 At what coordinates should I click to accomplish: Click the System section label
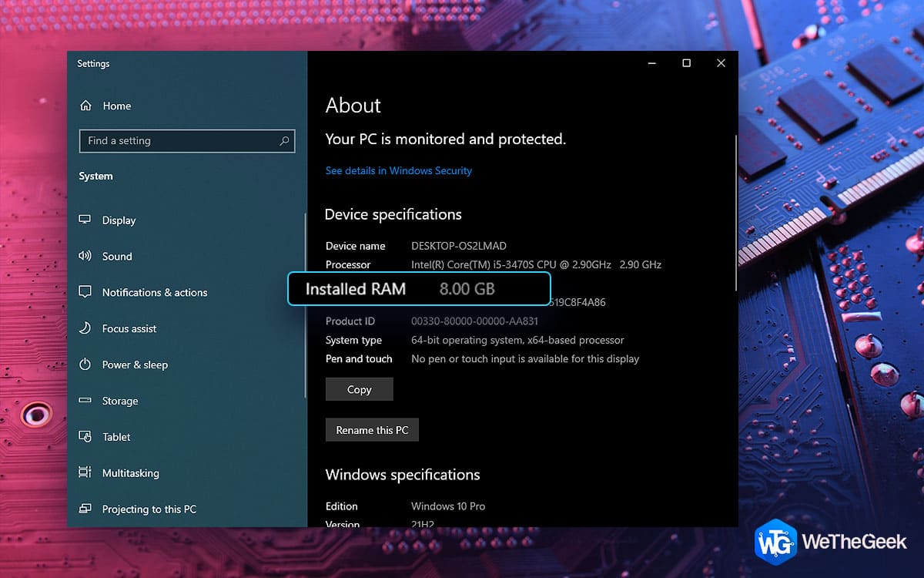coord(95,176)
